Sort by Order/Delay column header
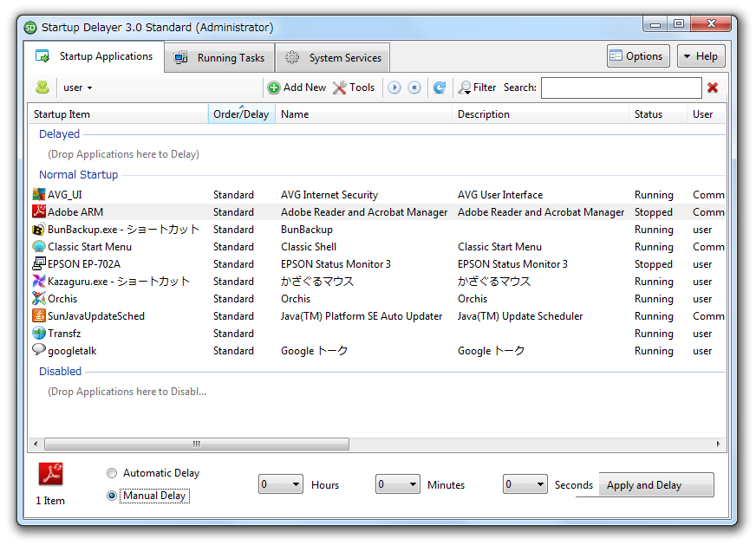This screenshot has height=545, width=756. tap(242, 114)
